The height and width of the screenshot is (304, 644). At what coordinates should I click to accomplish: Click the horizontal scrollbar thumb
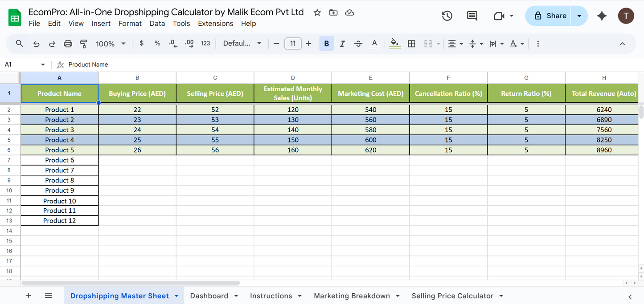coord(131,283)
